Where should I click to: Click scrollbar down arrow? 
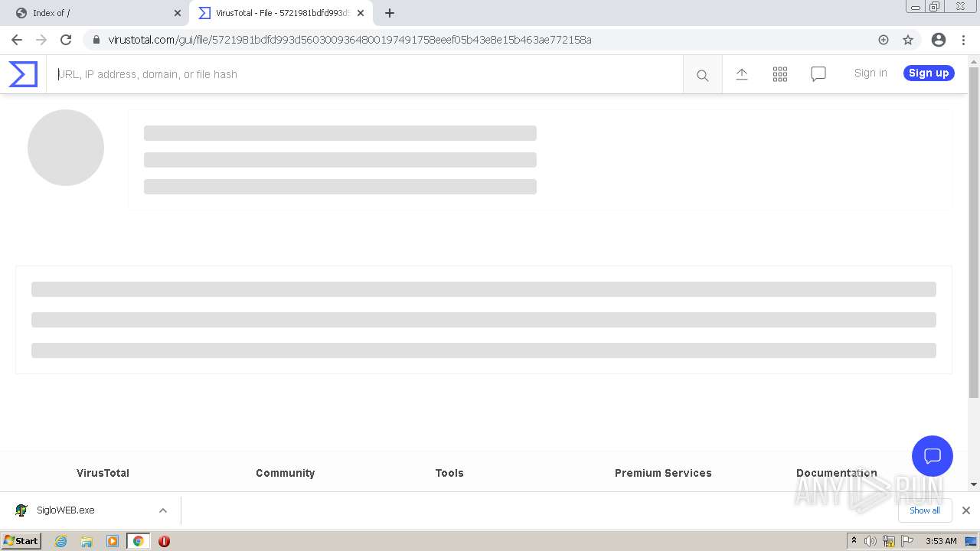point(974,484)
